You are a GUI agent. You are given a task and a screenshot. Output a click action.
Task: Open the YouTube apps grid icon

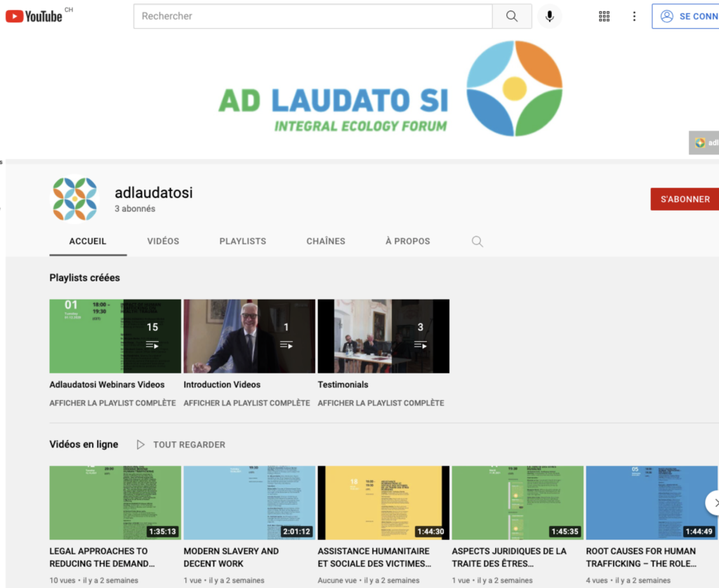(604, 16)
